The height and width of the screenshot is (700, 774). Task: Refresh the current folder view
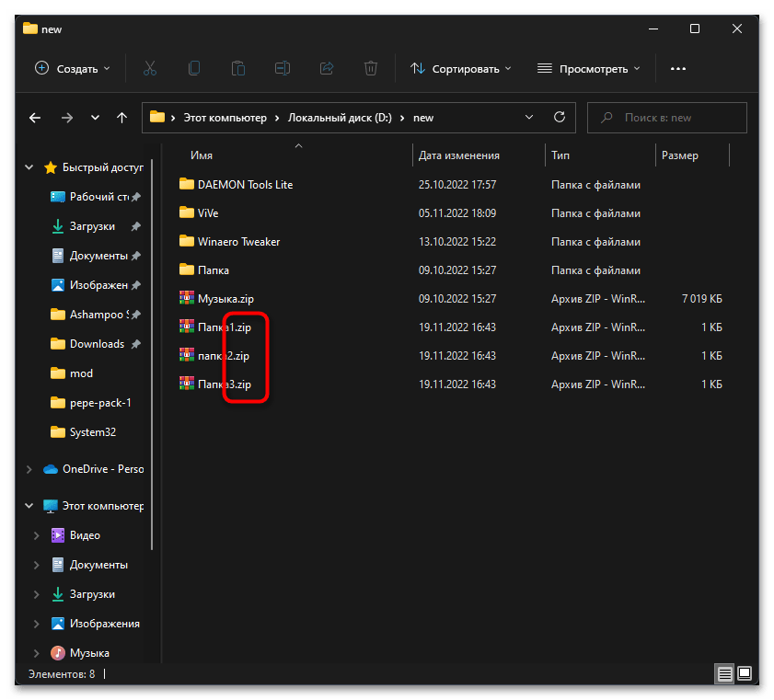point(559,118)
